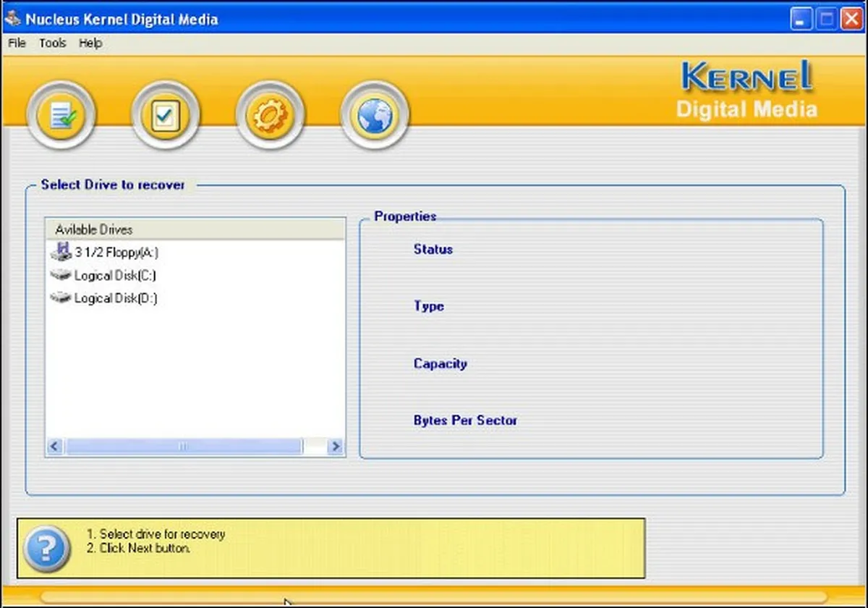
Task: Click the drive list horizontal scrollbar thumb
Action: pos(183,447)
